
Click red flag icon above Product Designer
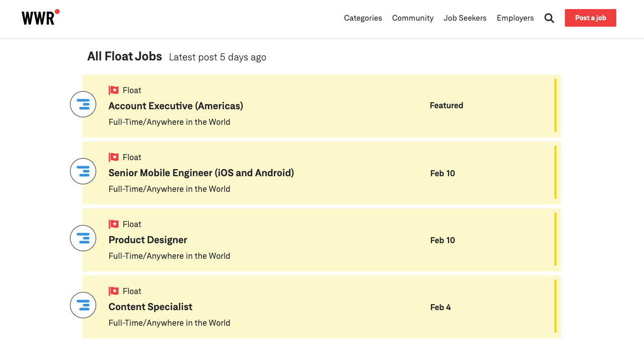(114, 224)
